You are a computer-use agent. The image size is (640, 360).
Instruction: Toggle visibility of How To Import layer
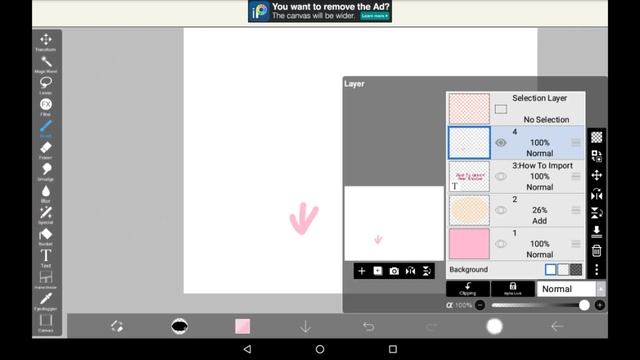click(501, 176)
